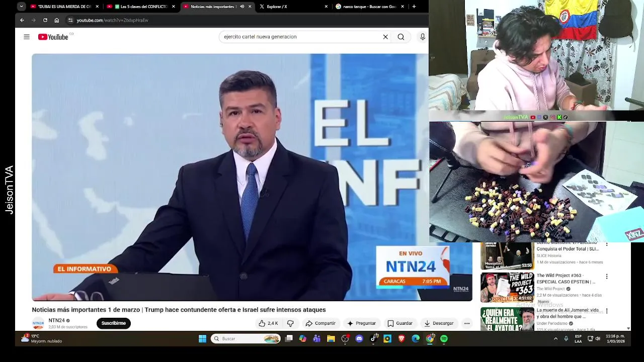Screen dimensions: 644x362
Task: Open a new browser tab
Action: [x=414, y=7]
